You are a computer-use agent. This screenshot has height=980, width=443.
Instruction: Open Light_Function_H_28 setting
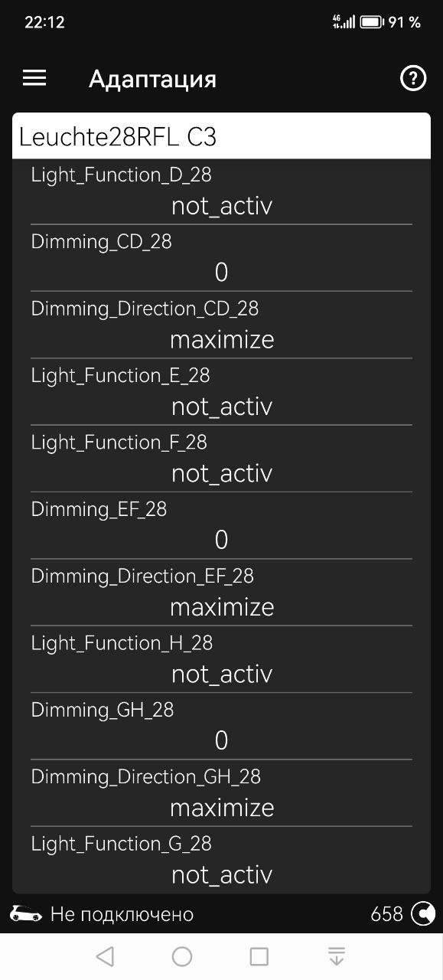click(221, 660)
